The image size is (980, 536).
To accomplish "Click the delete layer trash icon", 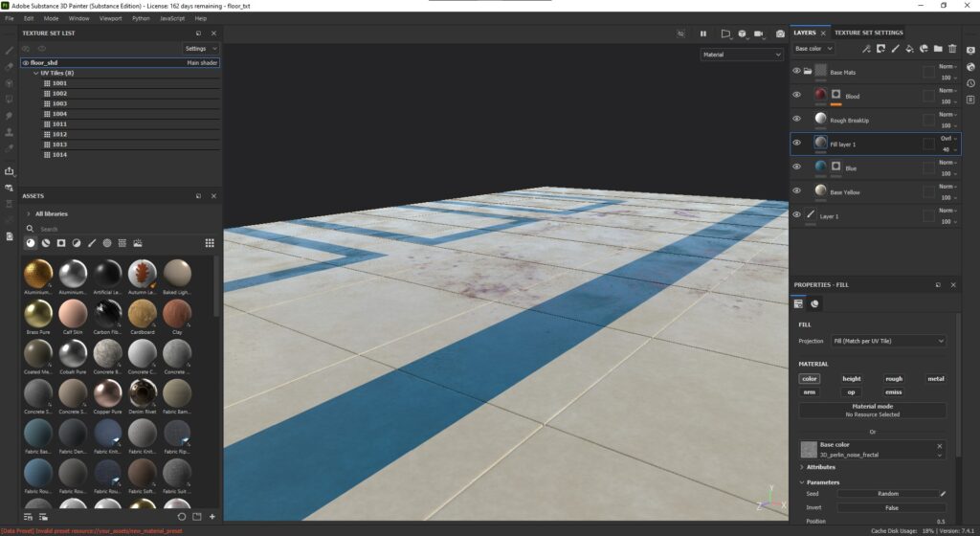I will 952,48.
